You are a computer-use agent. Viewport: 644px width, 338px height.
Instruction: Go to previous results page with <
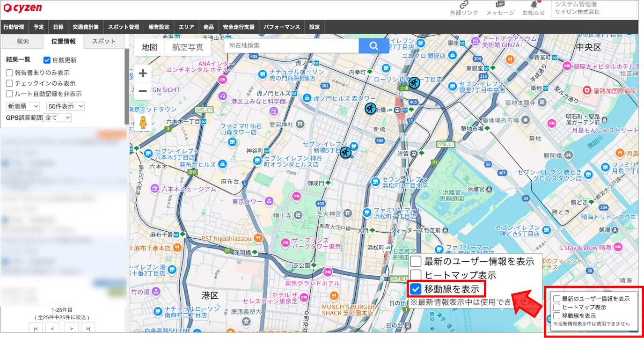pos(53,328)
